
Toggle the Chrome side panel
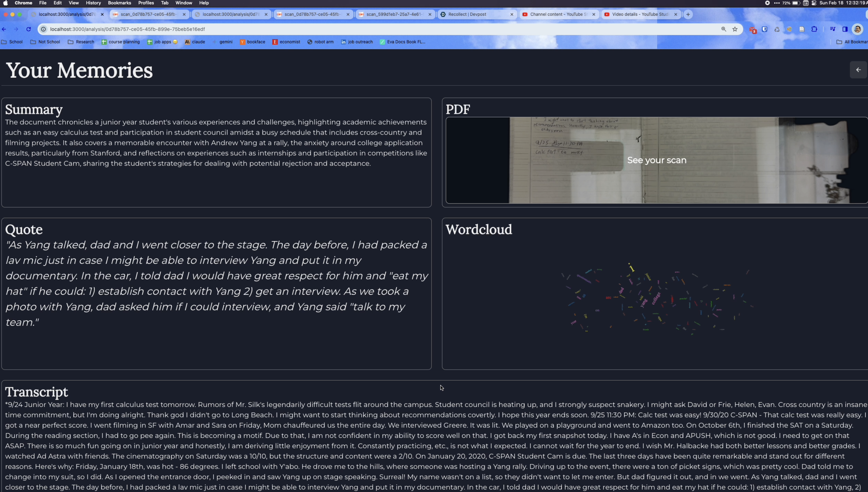click(x=845, y=29)
